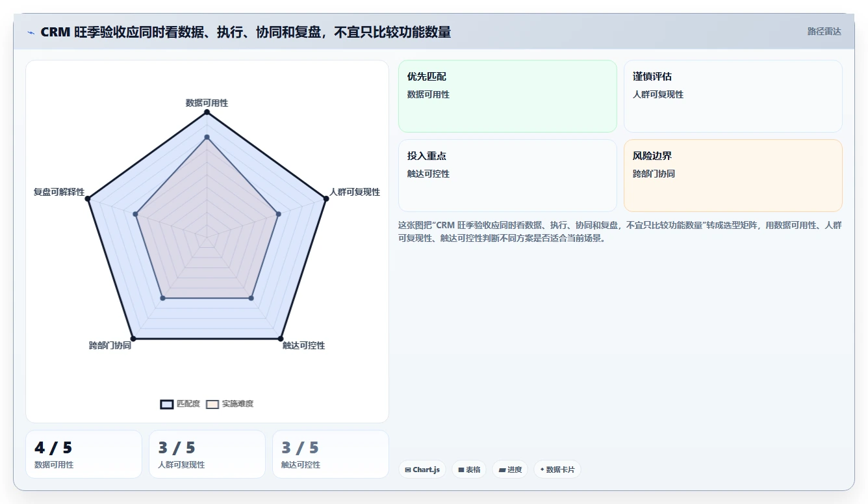Click the 3 / 5 人群可复现性 stat card
The height and width of the screenshot is (504, 868).
tap(207, 454)
